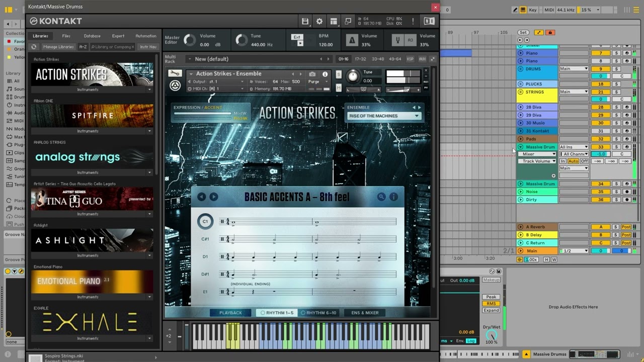This screenshot has width=644, height=362.
Task: Adjust the master Tune knob
Action: [x=242, y=40]
